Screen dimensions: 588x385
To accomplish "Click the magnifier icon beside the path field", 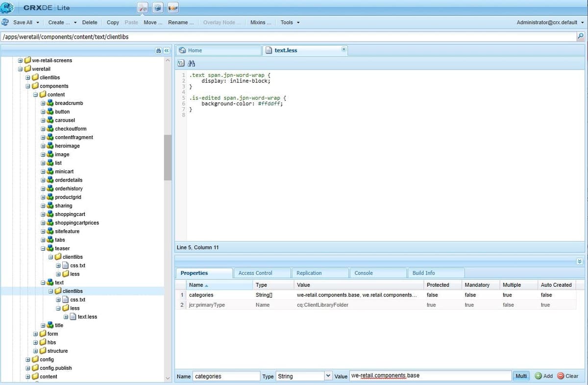I will [580, 36].
